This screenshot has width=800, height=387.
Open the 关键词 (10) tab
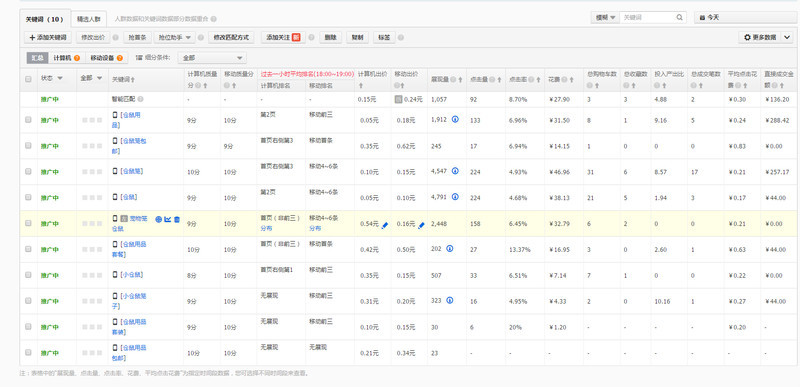(x=44, y=20)
